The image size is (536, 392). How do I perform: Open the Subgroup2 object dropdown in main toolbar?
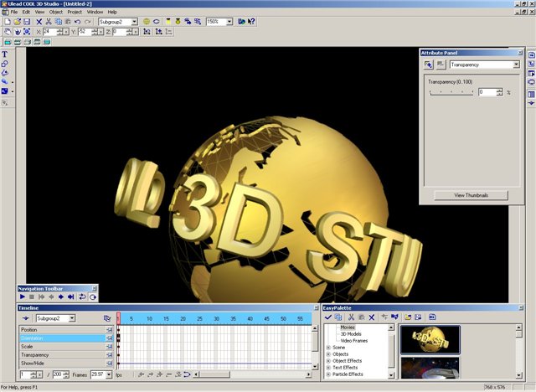pos(134,22)
